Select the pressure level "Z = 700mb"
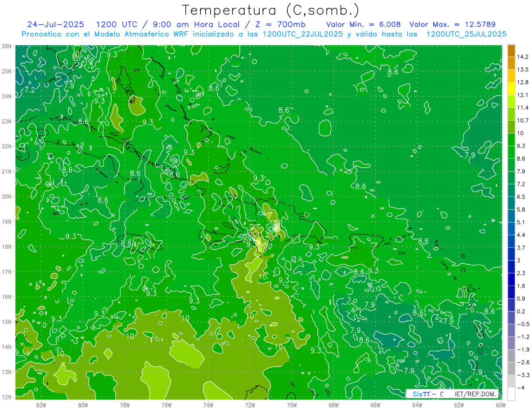 [280, 24]
